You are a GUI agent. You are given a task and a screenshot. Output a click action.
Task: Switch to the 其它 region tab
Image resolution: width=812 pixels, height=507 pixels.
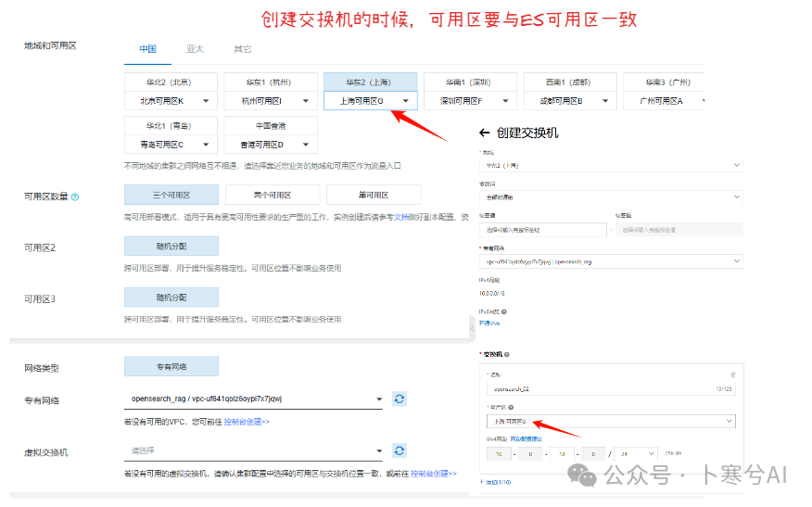[242, 48]
